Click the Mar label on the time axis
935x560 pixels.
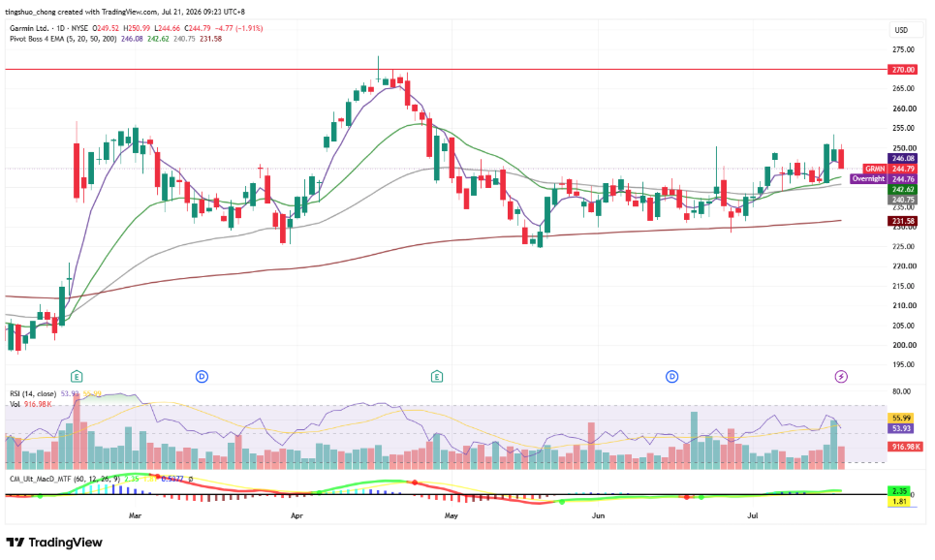coord(135,515)
